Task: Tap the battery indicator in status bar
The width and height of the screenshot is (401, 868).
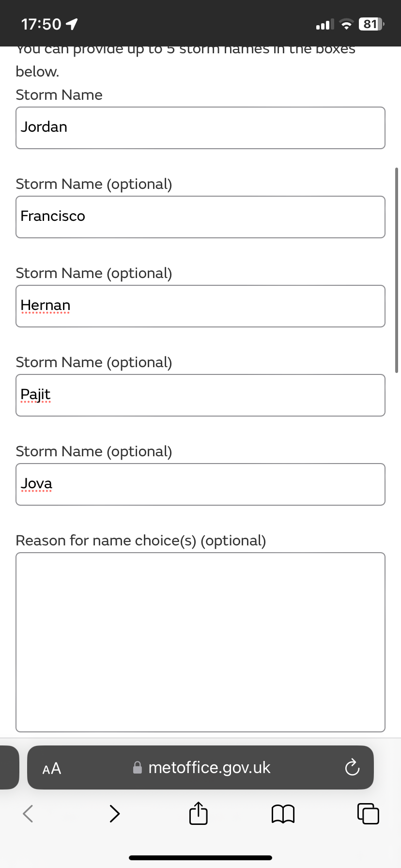Action: [371, 24]
